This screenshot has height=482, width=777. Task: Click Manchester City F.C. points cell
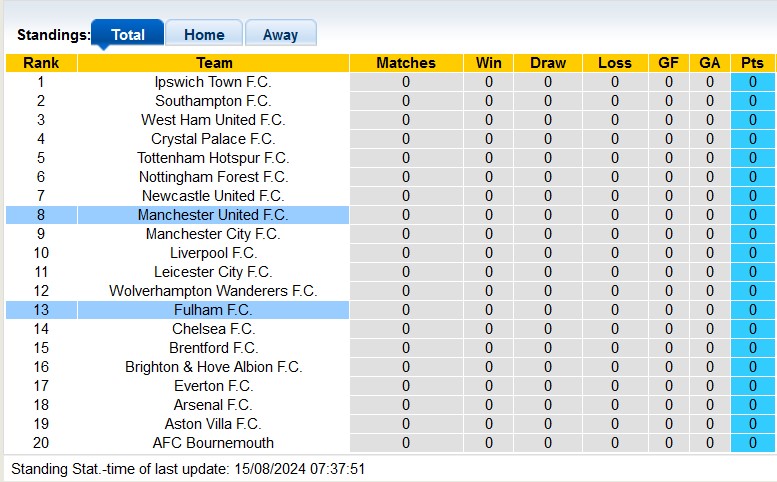pos(752,234)
